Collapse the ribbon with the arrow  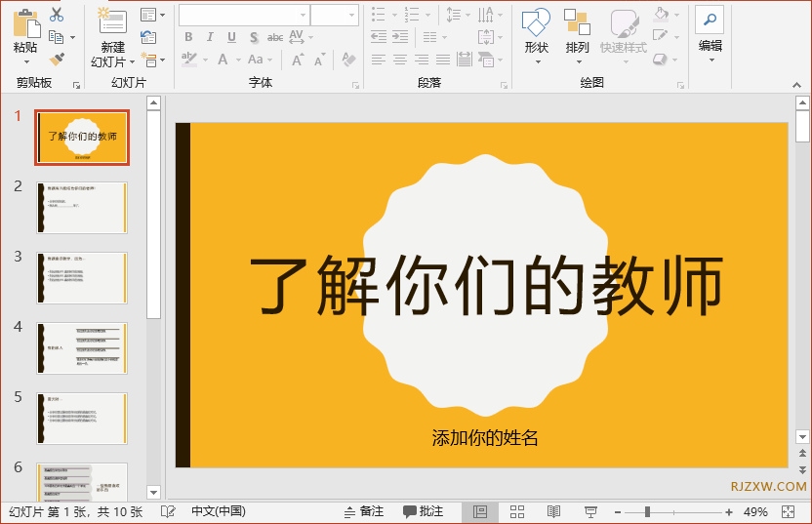(x=796, y=84)
